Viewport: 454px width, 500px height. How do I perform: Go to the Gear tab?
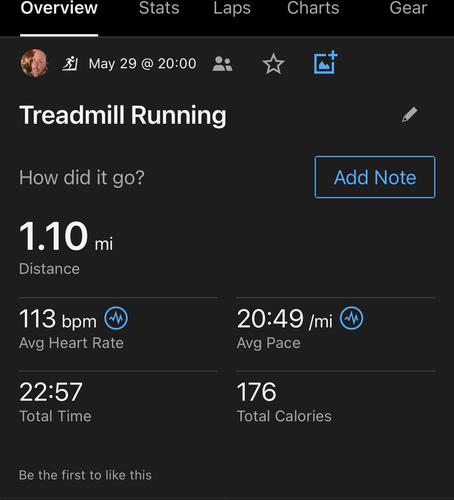pos(408,8)
